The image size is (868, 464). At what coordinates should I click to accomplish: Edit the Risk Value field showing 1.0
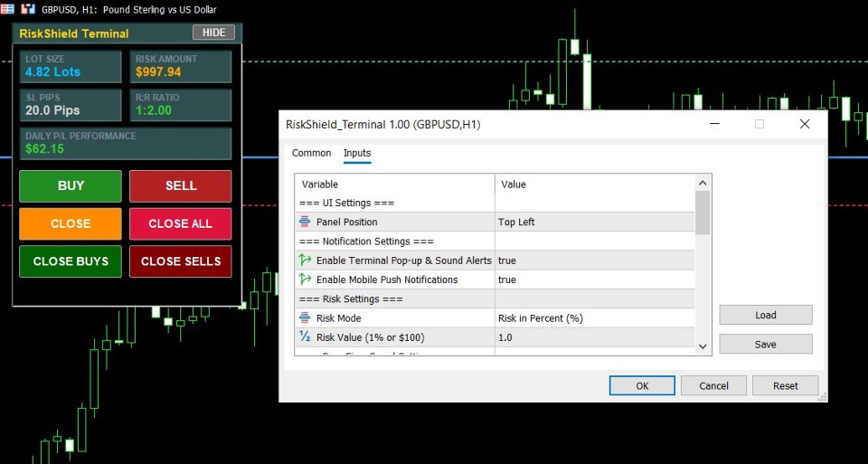coord(595,337)
